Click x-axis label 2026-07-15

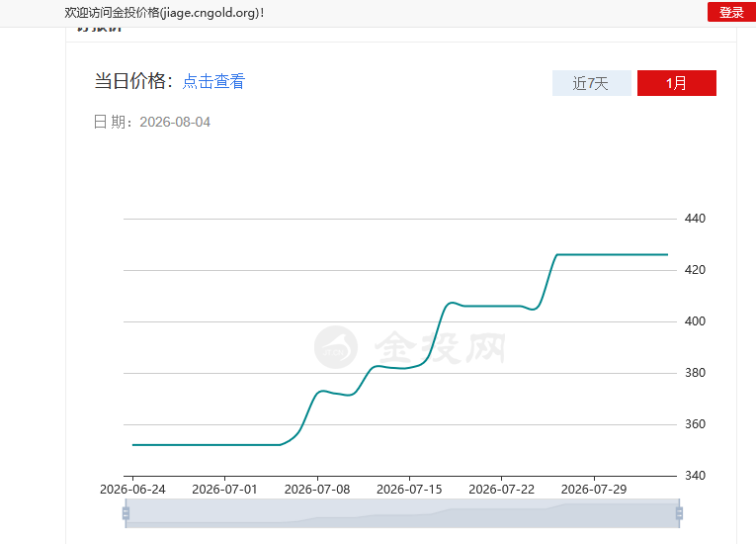(x=409, y=490)
